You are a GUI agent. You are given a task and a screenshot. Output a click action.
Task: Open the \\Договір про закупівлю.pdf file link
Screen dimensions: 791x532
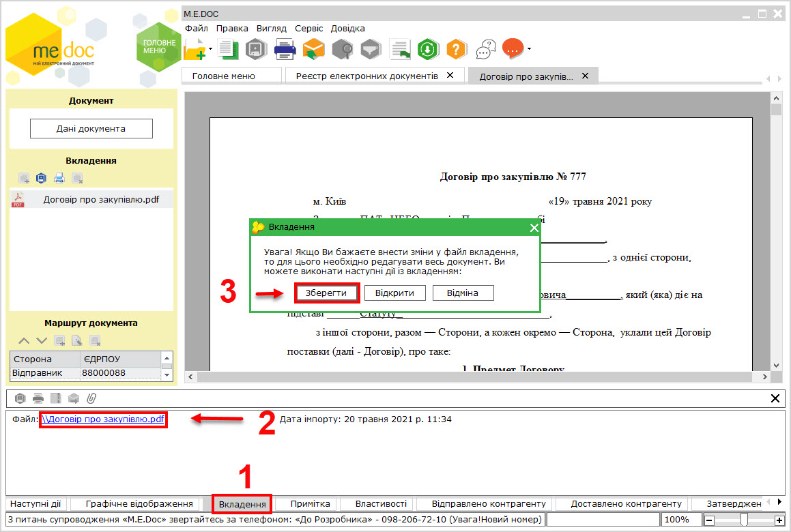[x=103, y=419]
